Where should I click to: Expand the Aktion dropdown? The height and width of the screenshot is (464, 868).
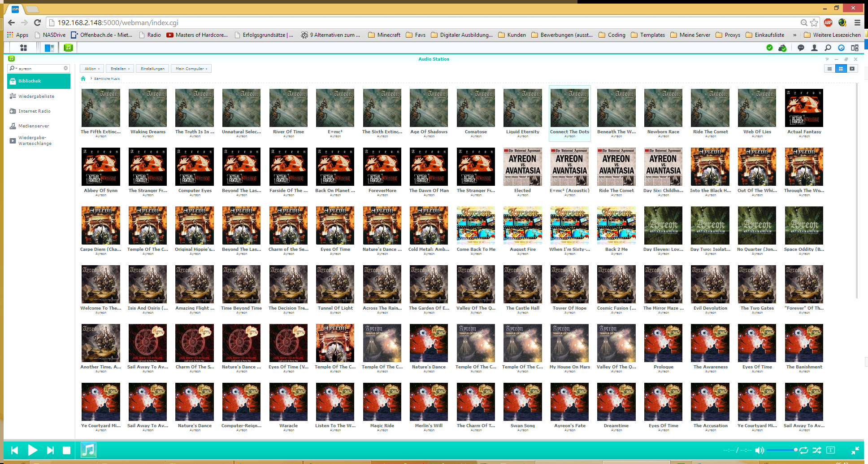pos(92,69)
